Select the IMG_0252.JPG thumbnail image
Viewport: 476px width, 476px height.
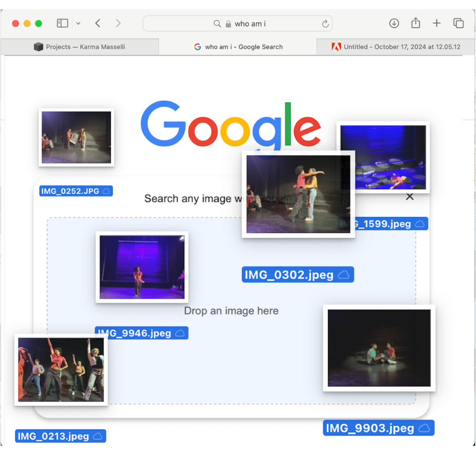(76, 137)
